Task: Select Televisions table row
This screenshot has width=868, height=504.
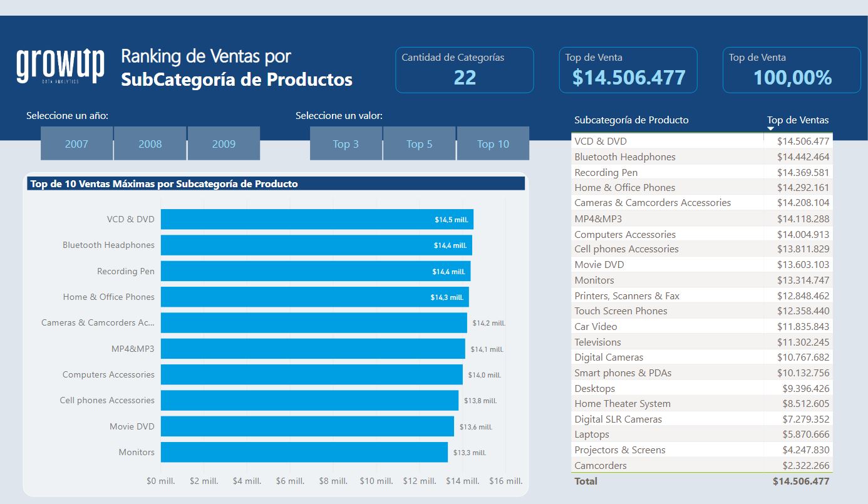Action: (702, 342)
